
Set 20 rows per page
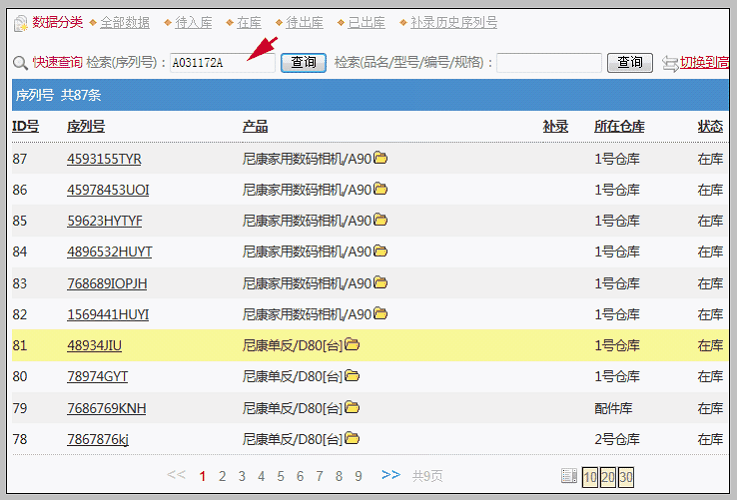(608, 477)
